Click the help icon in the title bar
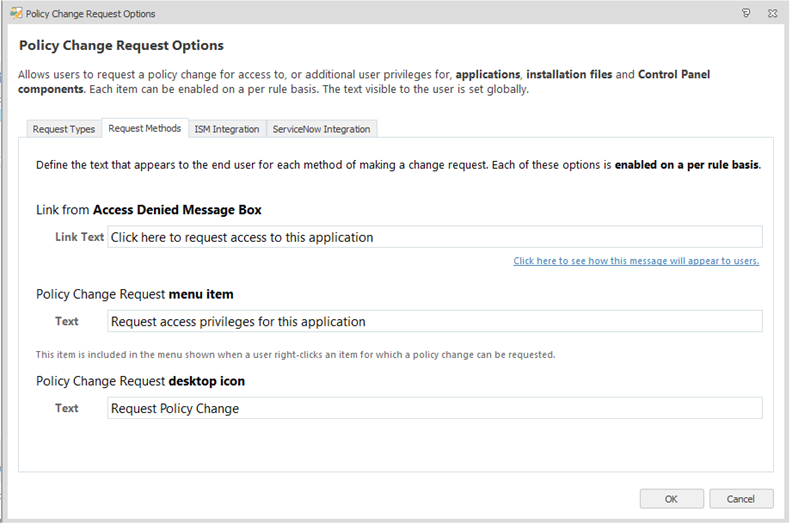 746,14
